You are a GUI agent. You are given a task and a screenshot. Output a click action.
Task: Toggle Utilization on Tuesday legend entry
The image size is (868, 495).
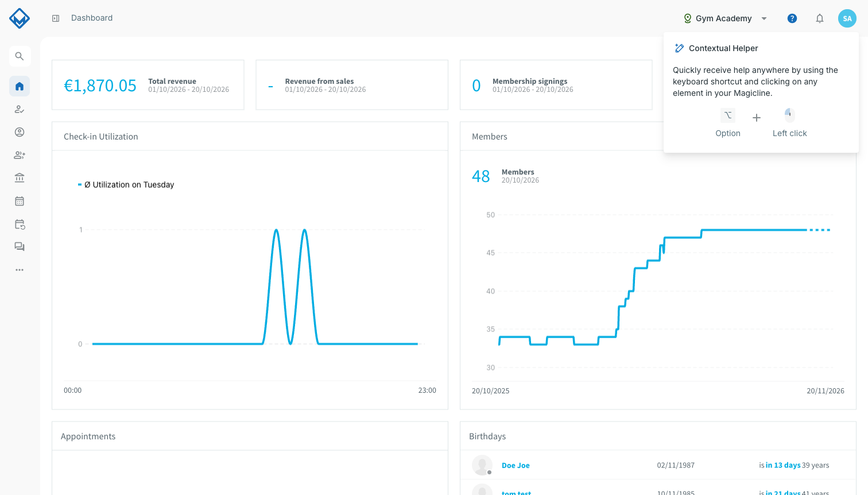pyautogui.click(x=126, y=184)
